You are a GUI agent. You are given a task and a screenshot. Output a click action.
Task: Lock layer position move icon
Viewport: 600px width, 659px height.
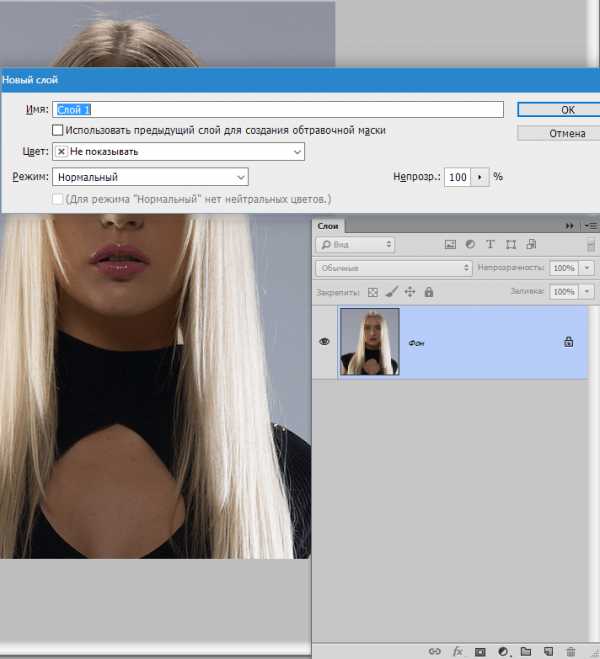[410, 292]
